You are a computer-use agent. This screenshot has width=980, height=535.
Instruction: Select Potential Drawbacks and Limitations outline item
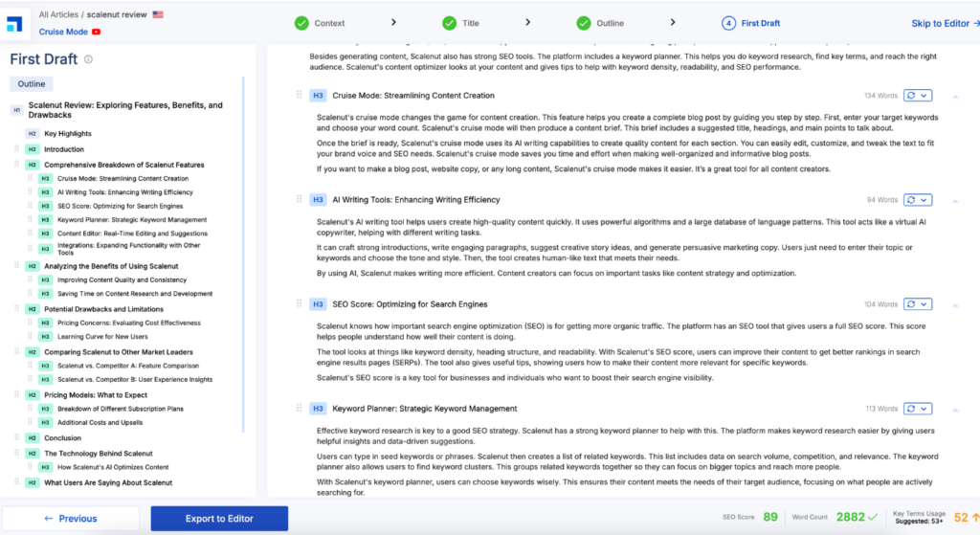tap(103, 309)
